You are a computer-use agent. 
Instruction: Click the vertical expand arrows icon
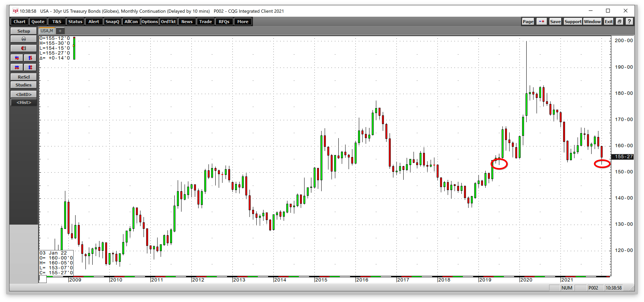30,58
